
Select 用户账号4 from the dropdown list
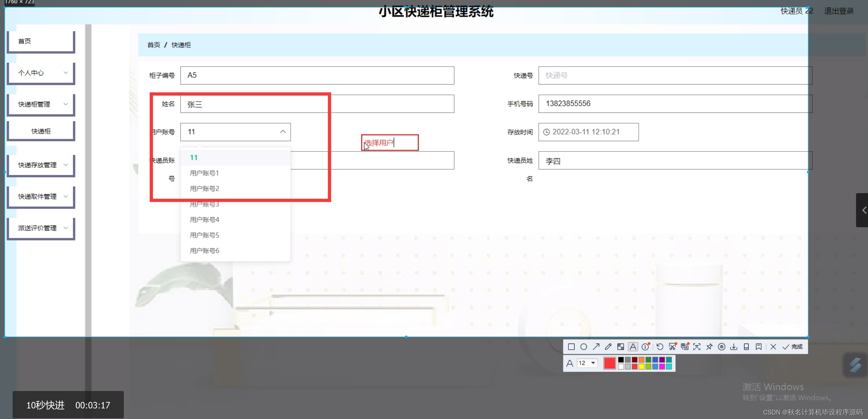204,220
